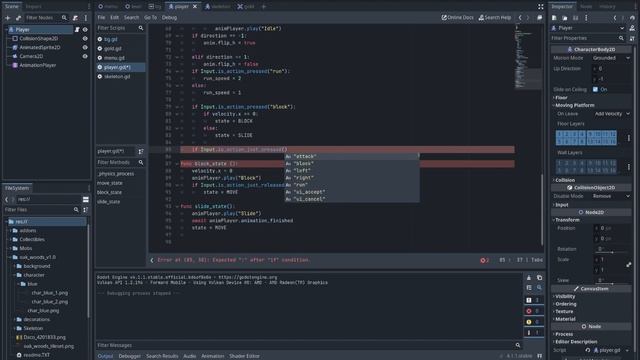Toggle visibility of Player node
The image size is (640, 360).
pos(85,29)
